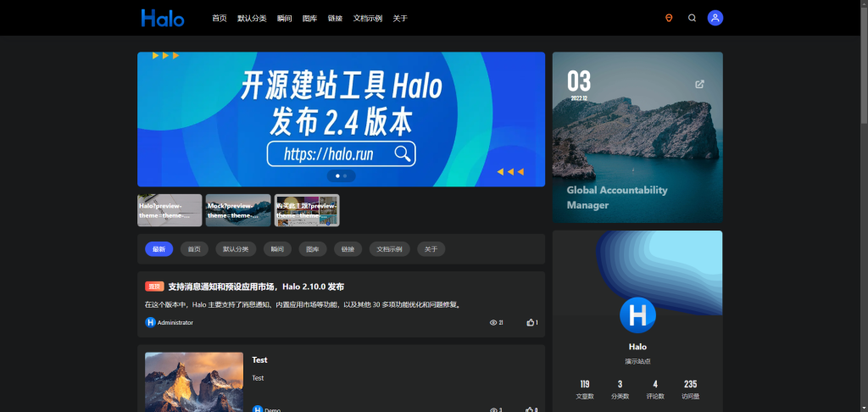Image resolution: width=868 pixels, height=412 pixels.
Task: Open 瞬间 in top navigation
Action: [285, 19]
